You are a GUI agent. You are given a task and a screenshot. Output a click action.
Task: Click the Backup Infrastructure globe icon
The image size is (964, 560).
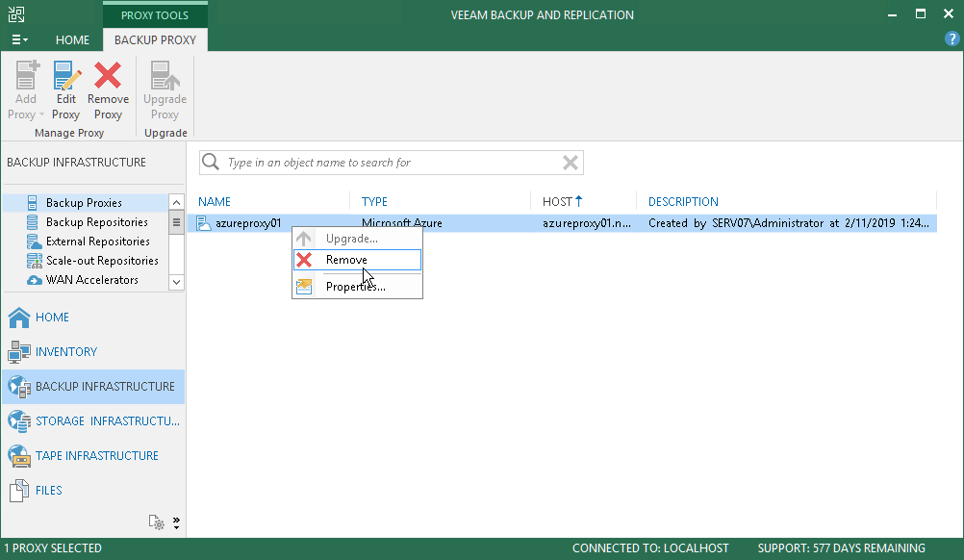(19, 387)
